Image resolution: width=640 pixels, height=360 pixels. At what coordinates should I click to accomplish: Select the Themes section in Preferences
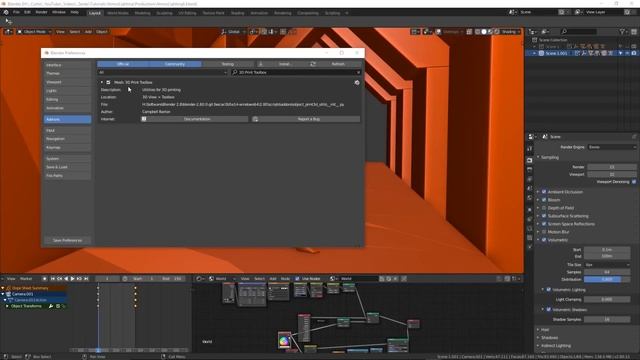click(x=67, y=73)
